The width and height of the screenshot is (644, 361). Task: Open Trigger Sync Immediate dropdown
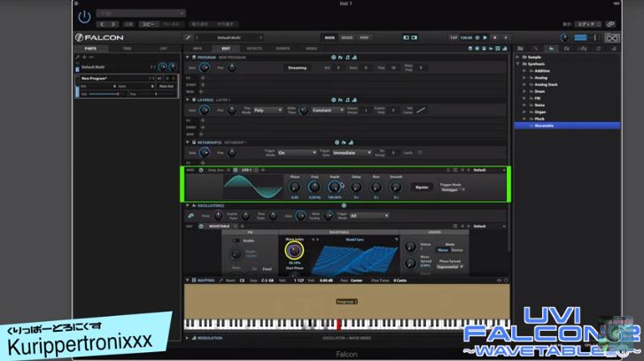click(352, 152)
